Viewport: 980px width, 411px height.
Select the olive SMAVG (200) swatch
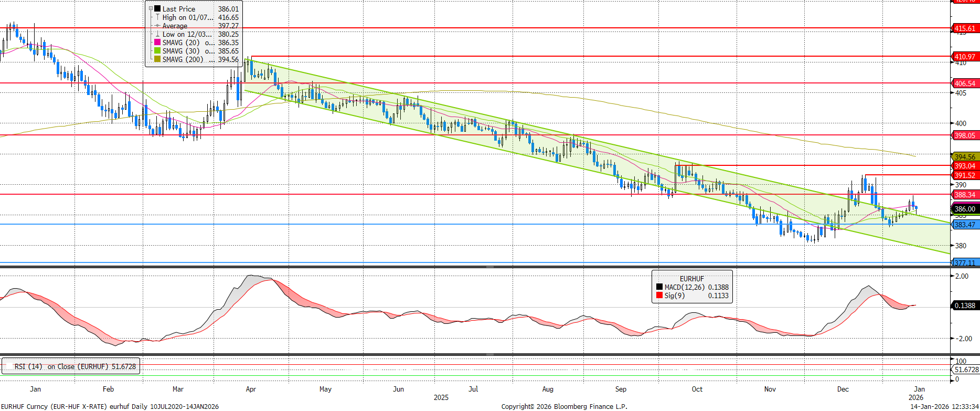coord(157,59)
